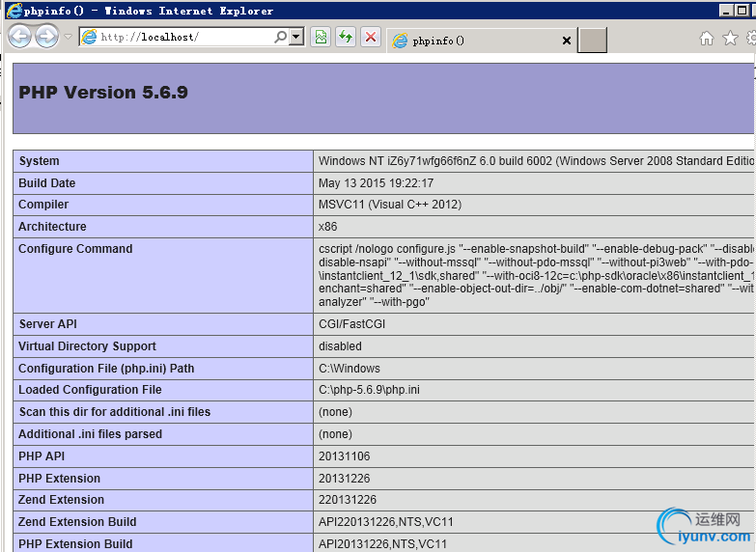This screenshot has width=756, height=552.
Task: Click the PHP API value 20131106
Action: coord(345,456)
